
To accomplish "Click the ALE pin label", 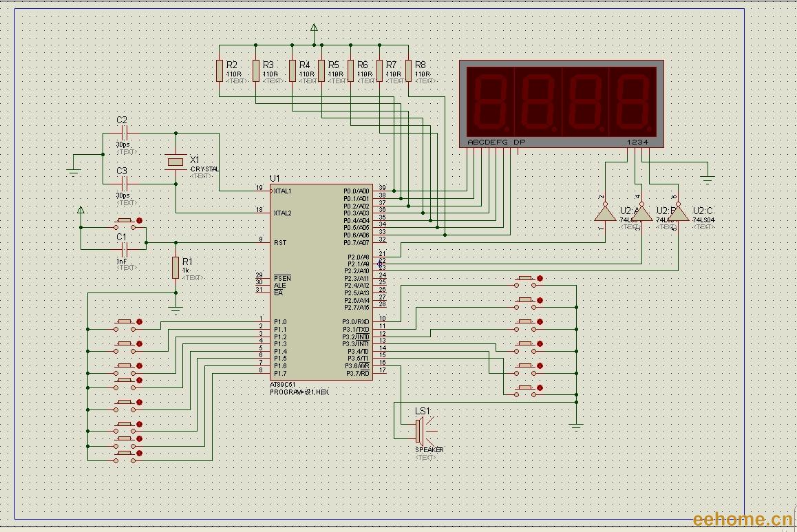I will coord(279,286).
